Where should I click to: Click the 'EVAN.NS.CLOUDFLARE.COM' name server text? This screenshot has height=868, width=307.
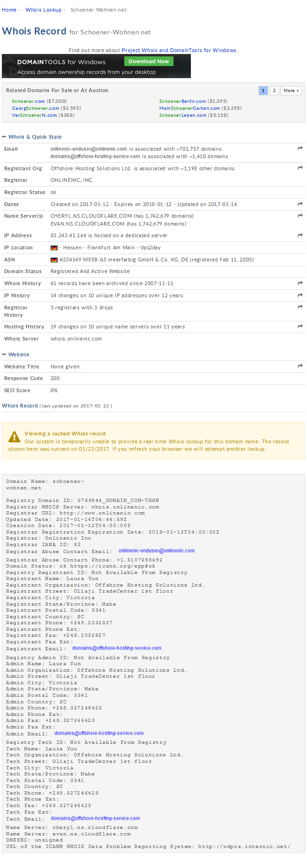[87, 224]
